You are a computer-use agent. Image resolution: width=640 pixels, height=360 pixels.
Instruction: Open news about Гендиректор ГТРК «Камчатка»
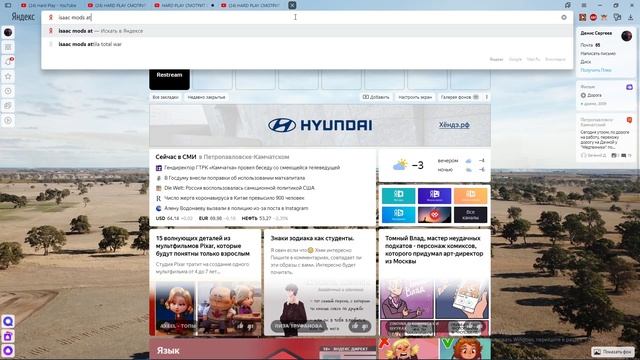252,167
